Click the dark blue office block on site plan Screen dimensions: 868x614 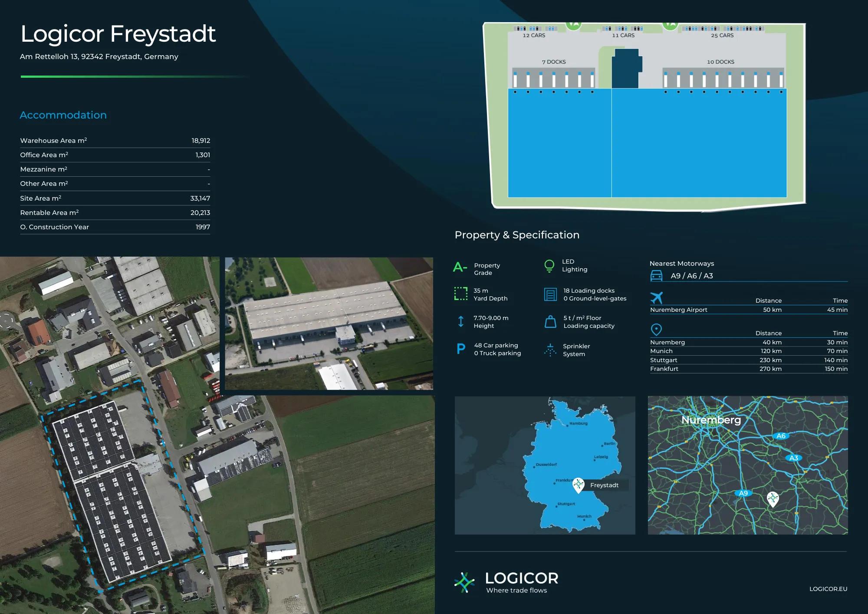(626, 69)
